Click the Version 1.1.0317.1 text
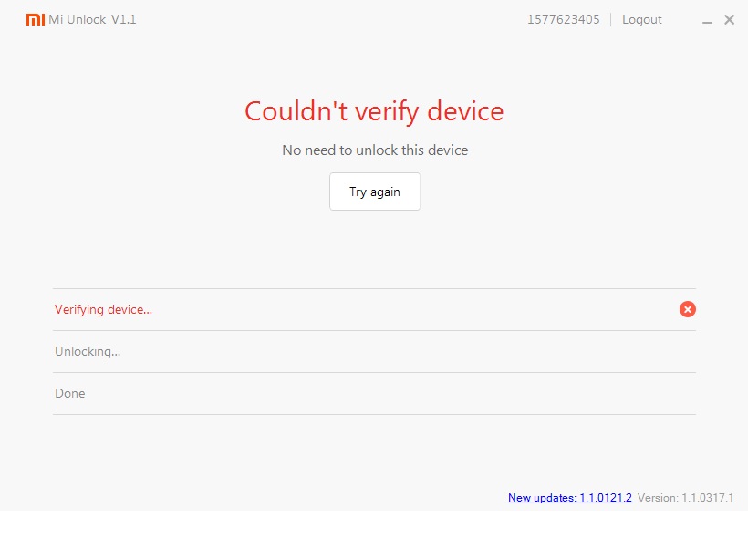Screen dimensions: 748x560 [x=685, y=498]
